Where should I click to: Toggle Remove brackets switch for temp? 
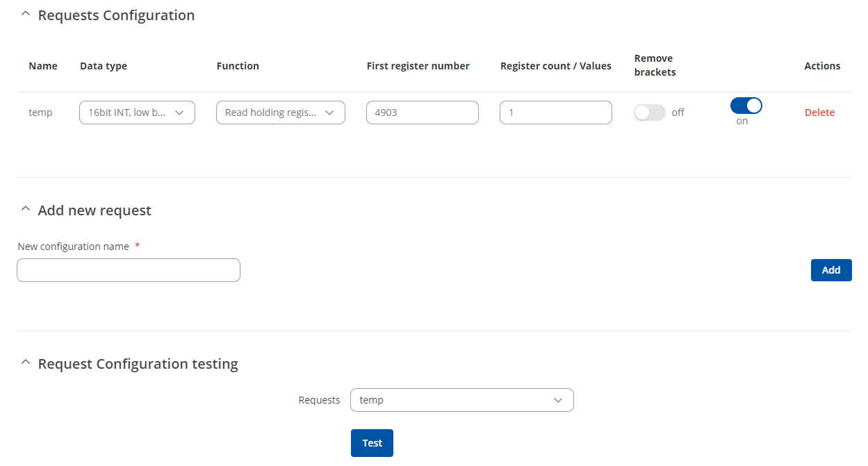pyautogui.click(x=650, y=113)
